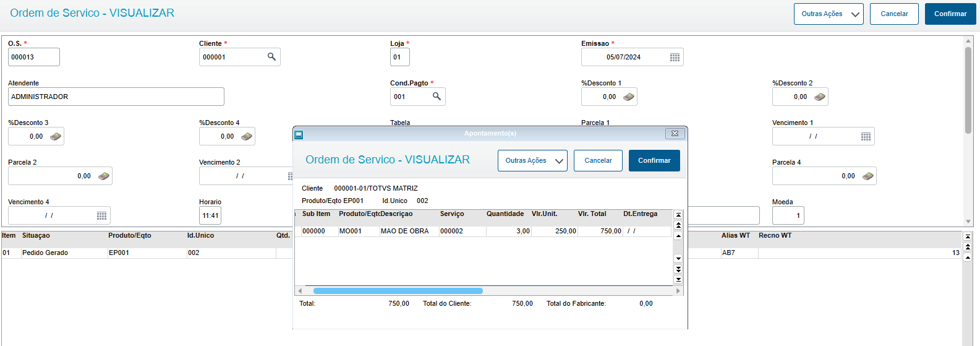The image size is (980, 346).
Task: Focus the Horario field 11:41
Action: pyautogui.click(x=210, y=215)
